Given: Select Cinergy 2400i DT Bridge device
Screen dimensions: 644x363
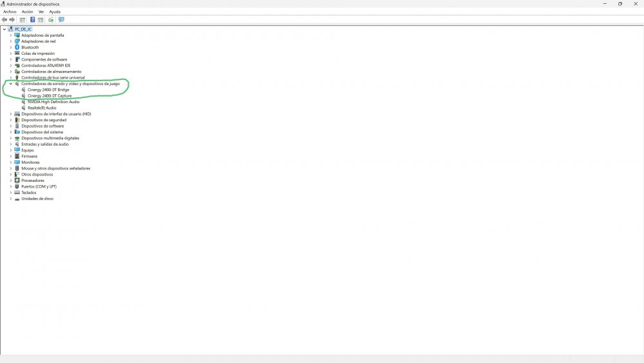Looking at the screenshot, I should pyautogui.click(x=48, y=90).
